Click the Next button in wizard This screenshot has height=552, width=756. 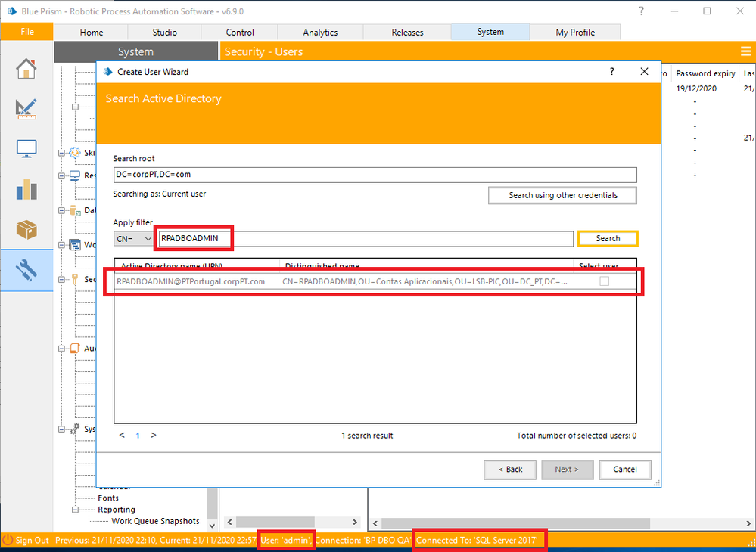point(567,469)
